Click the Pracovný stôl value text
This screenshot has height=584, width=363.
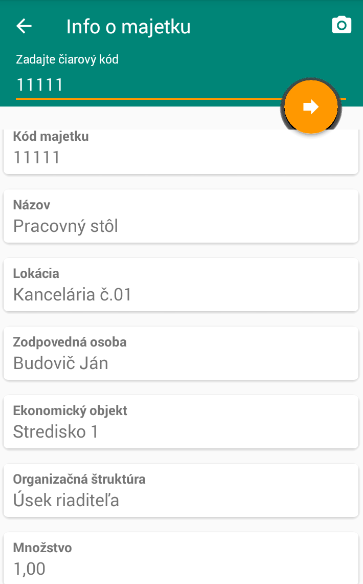click(x=66, y=226)
